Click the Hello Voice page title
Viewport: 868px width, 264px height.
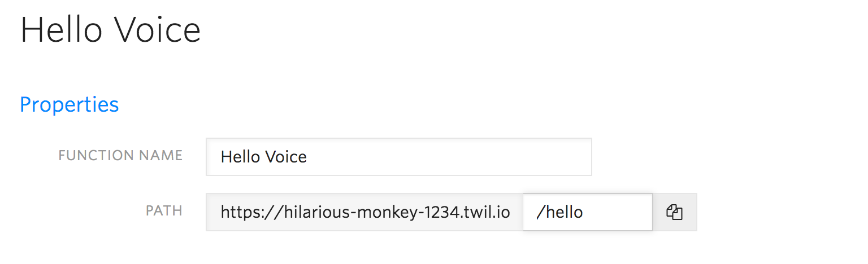tap(111, 30)
